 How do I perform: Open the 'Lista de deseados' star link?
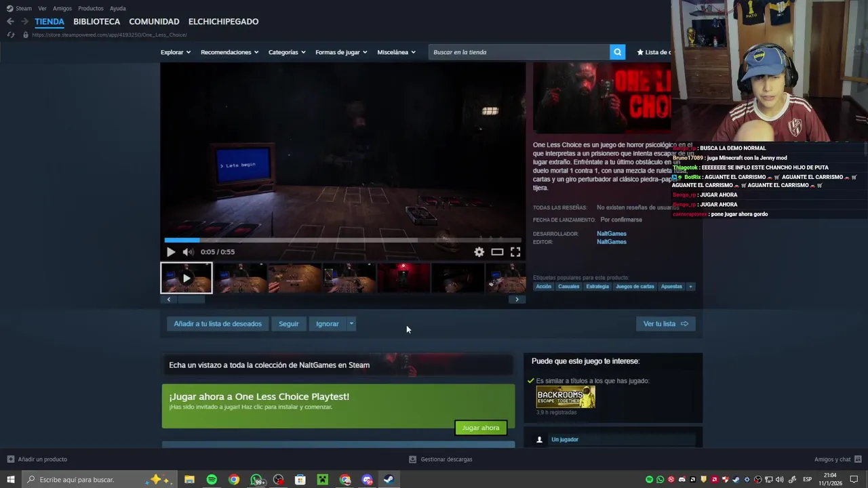click(653, 52)
